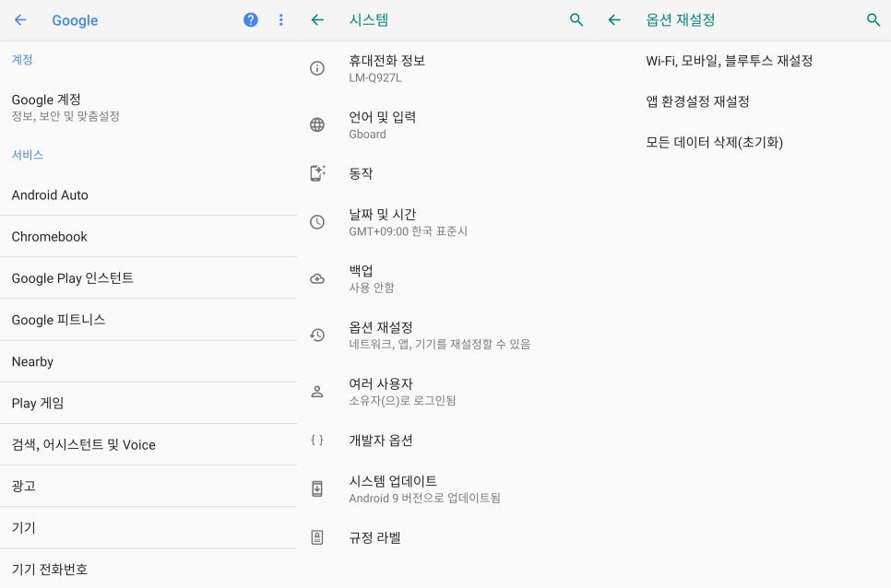Click the search icon in 시스템 header
Viewport: 891px width, 588px height.
(x=576, y=20)
